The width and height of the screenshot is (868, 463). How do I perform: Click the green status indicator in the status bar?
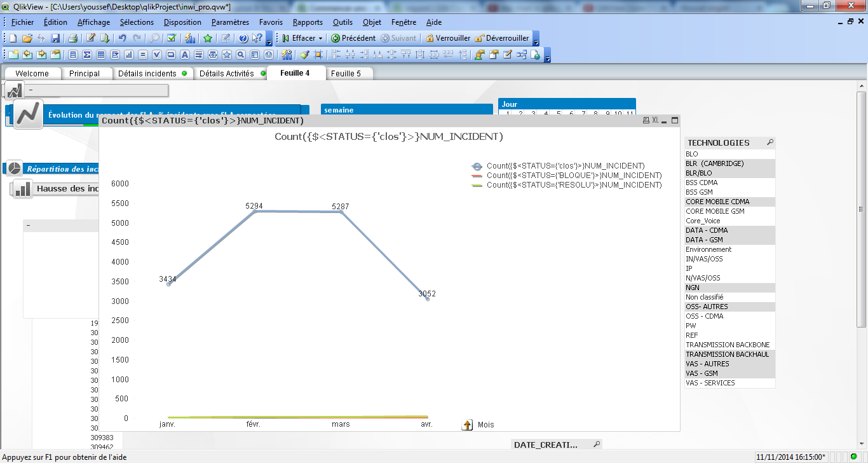click(x=853, y=457)
